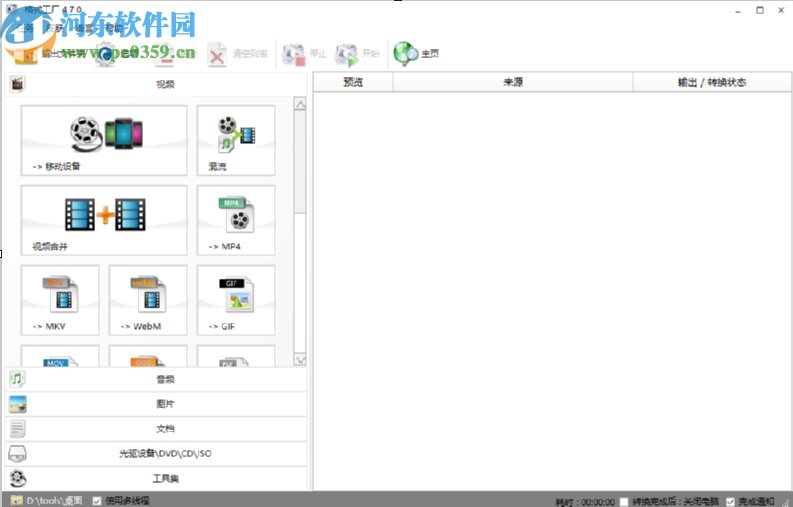Click the video panel scrollbar thumb

pyautogui.click(x=300, y=162)
